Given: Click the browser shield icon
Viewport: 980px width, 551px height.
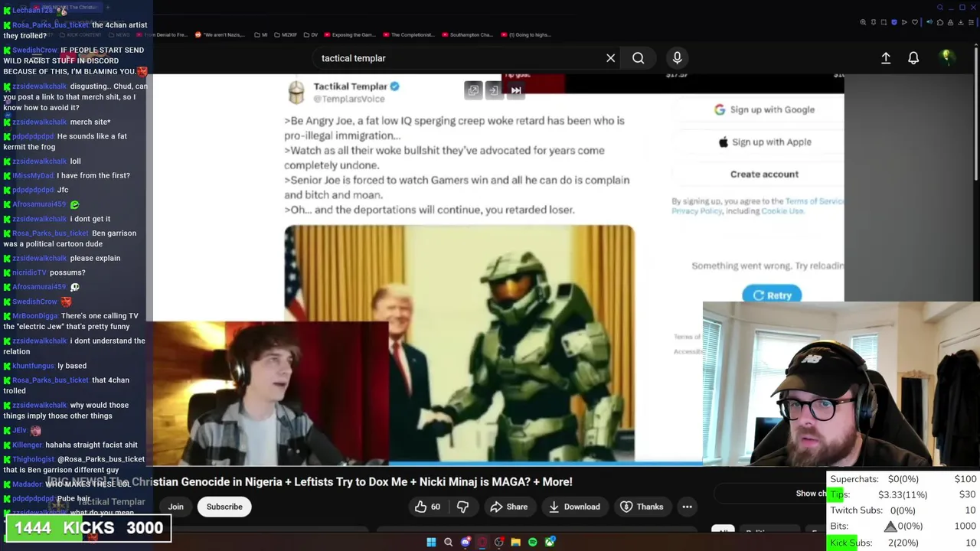Looking at the screenshot, I should [x=893, y=22].
